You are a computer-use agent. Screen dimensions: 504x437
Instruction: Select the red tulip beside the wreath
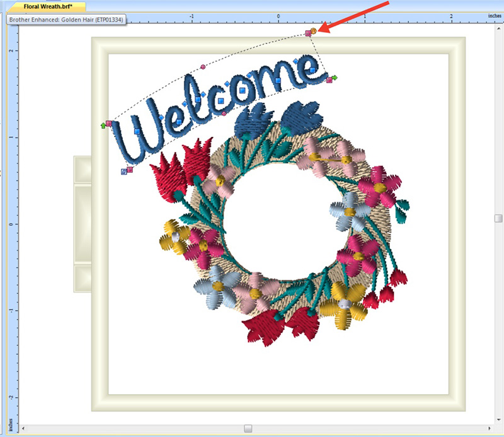[x=173, y=175]
